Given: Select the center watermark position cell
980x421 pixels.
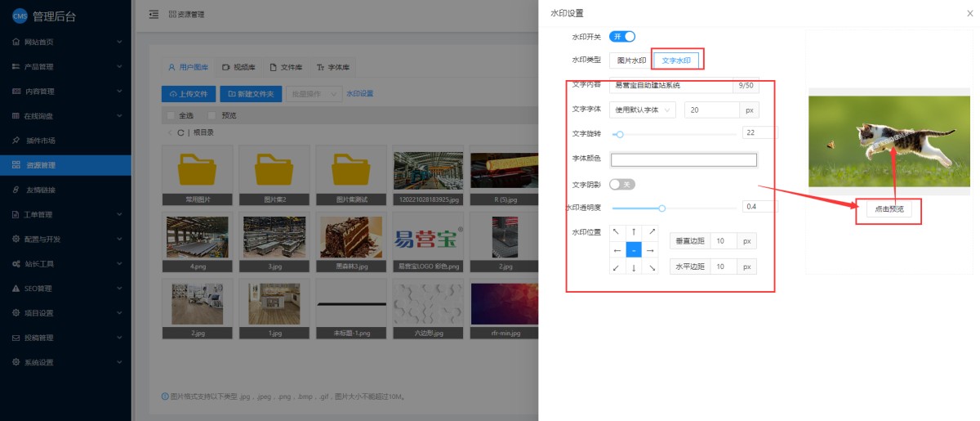Looking at the screenshot, I should point(634,250).
